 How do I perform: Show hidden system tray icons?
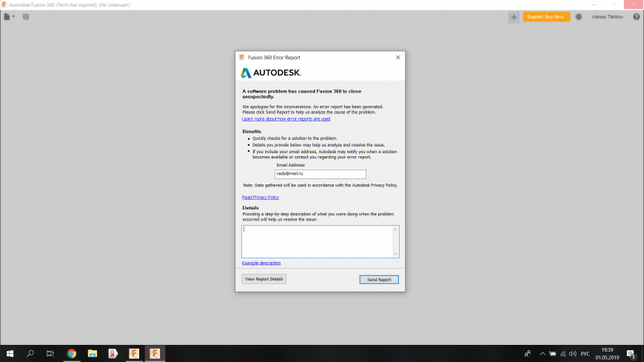pos(543,353)
